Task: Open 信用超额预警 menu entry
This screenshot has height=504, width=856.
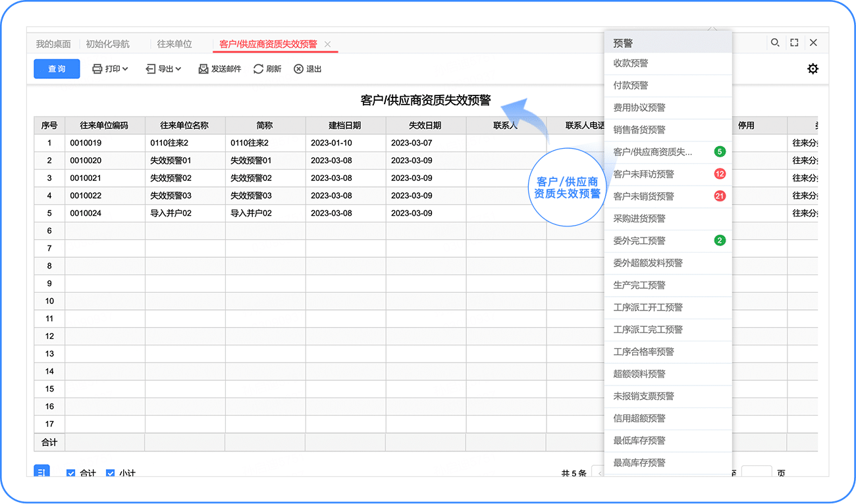Action: point(668,418)
